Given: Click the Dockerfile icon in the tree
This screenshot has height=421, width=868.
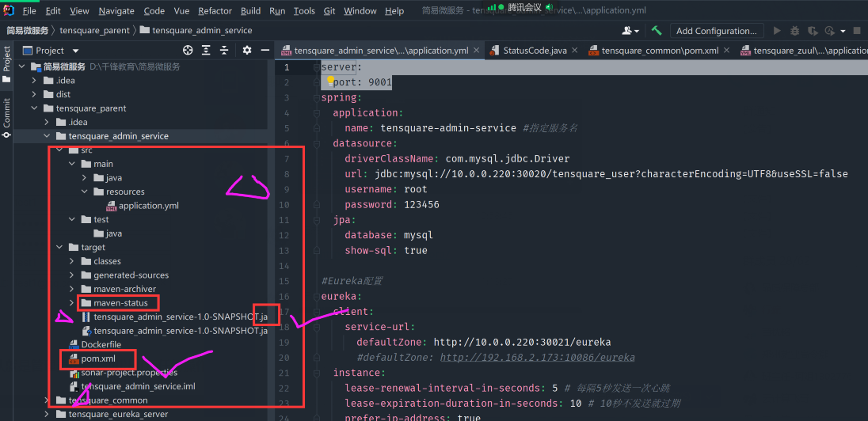Looking at the screenshot, I should 74,345.
